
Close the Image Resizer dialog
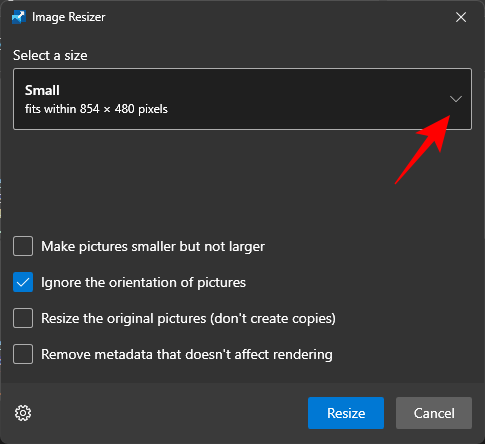click(461, 17)
